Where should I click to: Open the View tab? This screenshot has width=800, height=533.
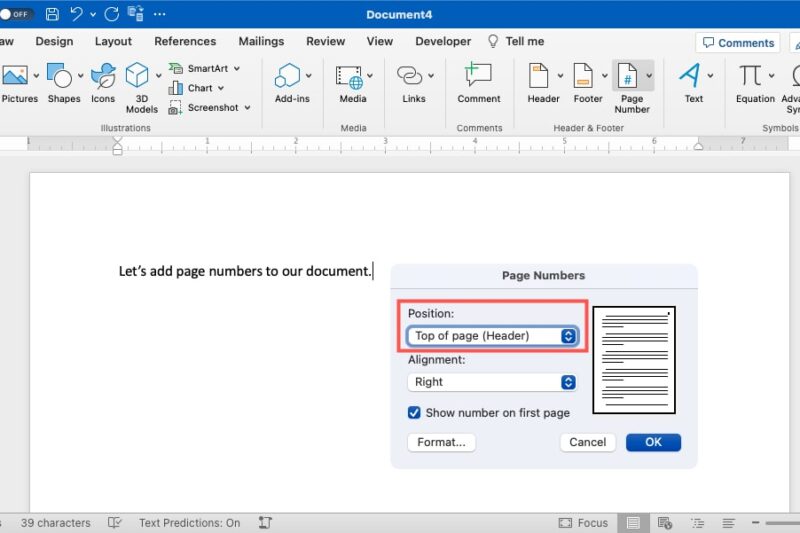[x=380, y=41]
